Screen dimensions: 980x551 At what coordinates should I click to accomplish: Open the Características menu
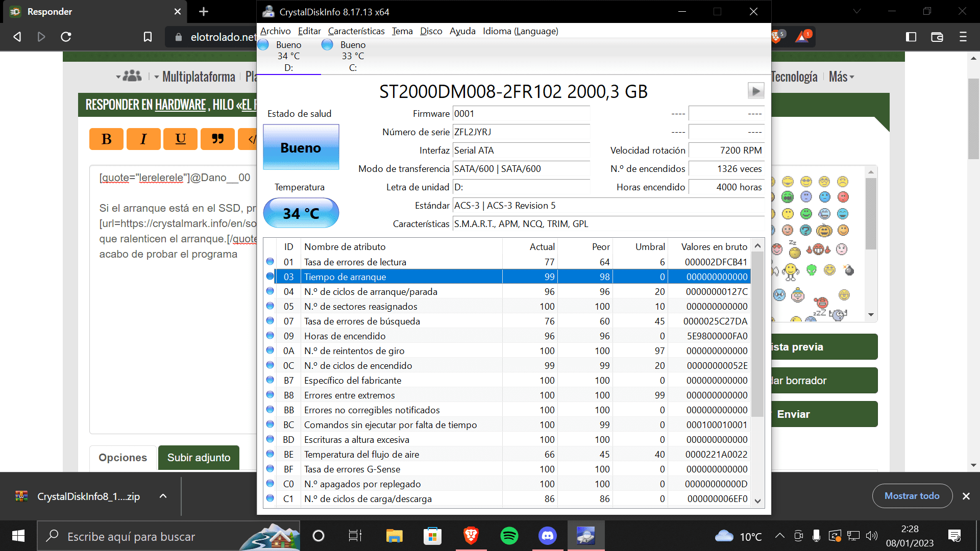tap(356, 31)
